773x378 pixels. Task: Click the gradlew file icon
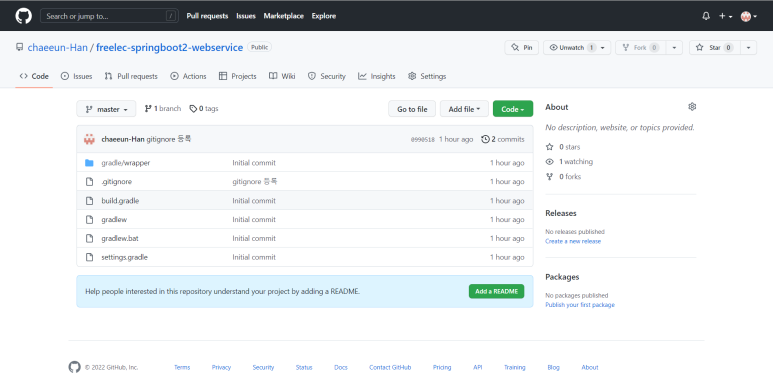point(89,219)
